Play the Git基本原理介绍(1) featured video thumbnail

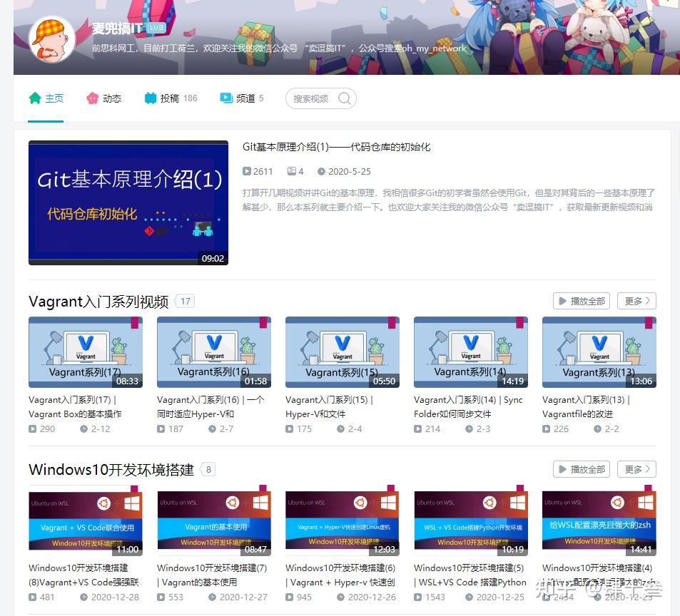point(128,202)
